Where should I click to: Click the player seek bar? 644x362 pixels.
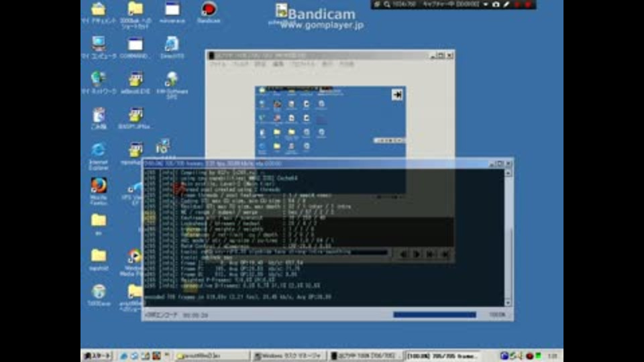pos(297,252)
